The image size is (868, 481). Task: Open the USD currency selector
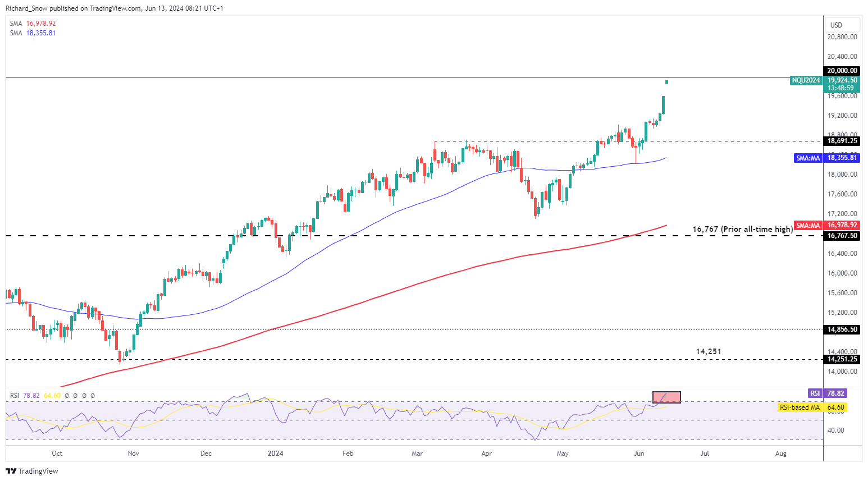click(843, 25)
